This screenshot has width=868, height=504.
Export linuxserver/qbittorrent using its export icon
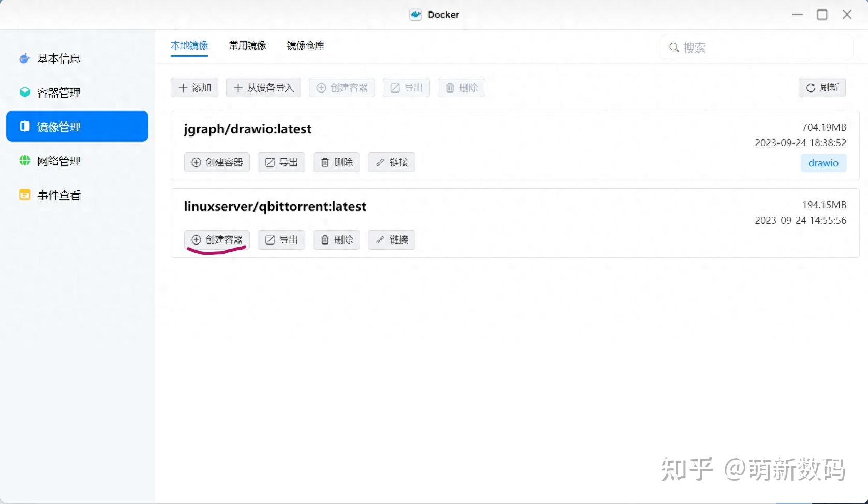click(x=270, y=240)
